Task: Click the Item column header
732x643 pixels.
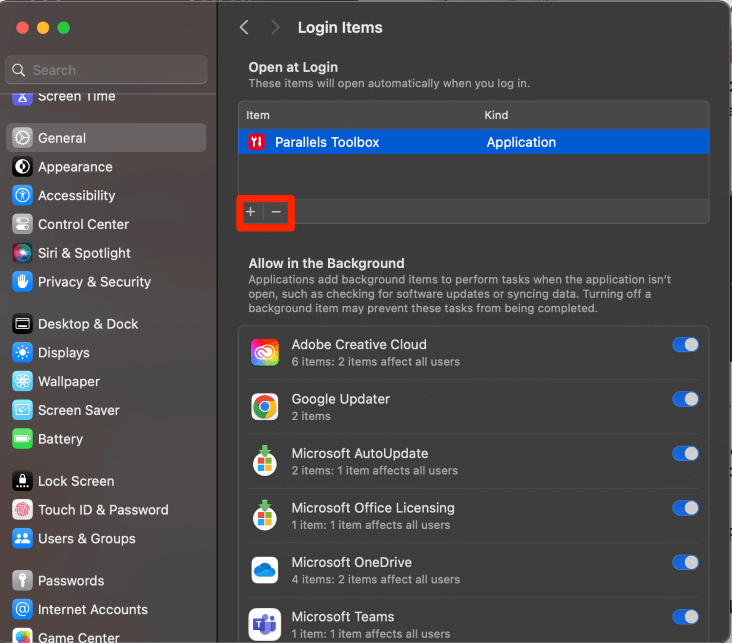Action: pyautogui.click(x=258, y=115)
